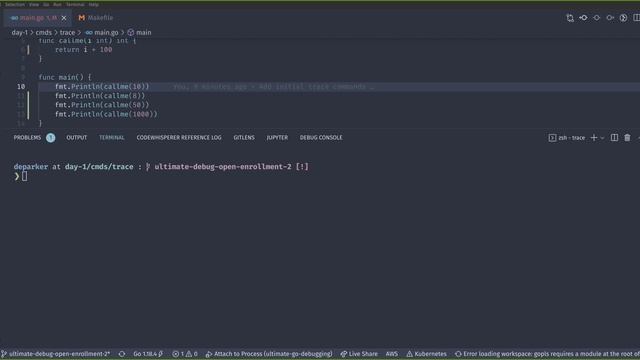Go to previous revision via GitLens icon
The image size is (640, 360).
click(583, 18)
